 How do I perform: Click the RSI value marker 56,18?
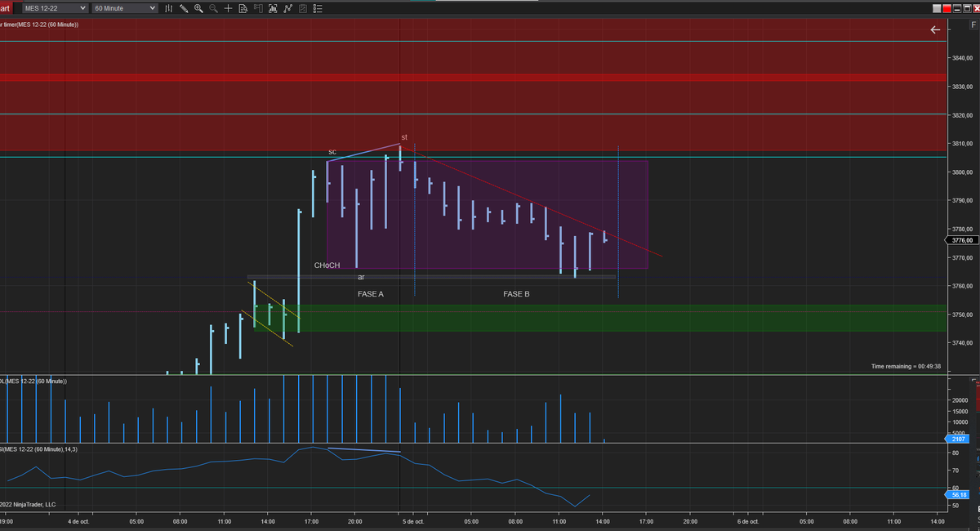coord(959,494)
